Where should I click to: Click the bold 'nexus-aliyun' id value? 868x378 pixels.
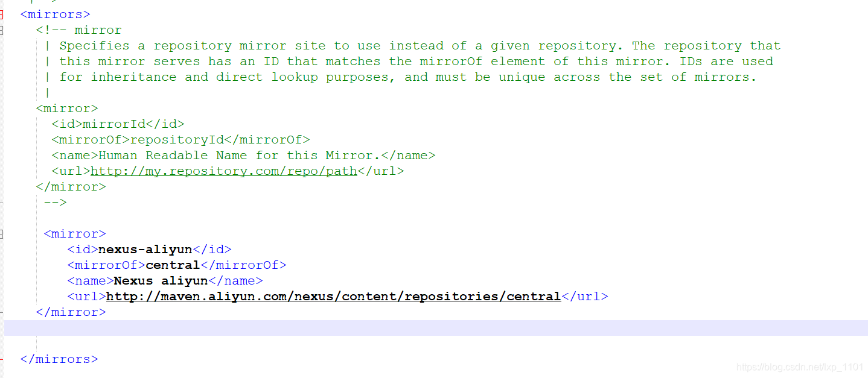pyautogui.click(x=145, y=249)
